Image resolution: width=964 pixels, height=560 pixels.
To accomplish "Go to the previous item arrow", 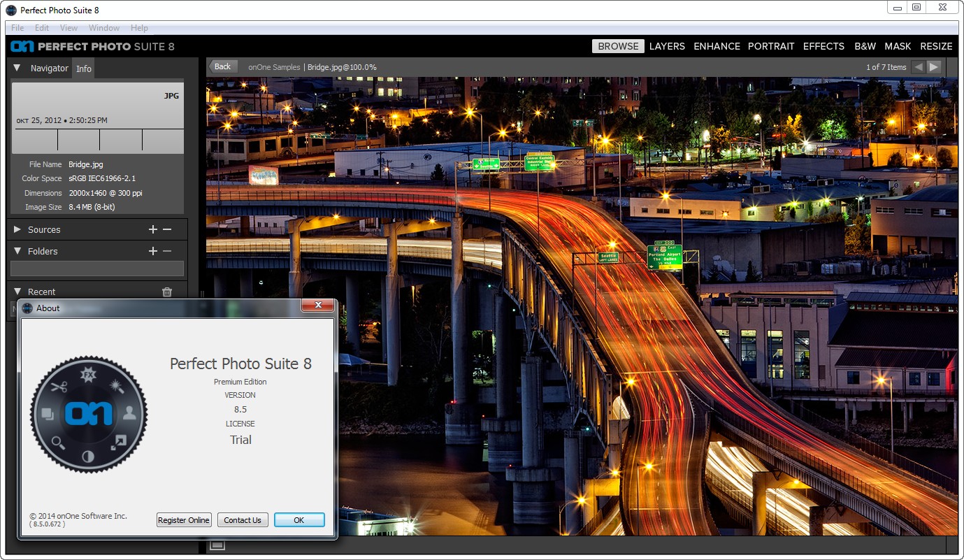I will (x=918, y=67).
